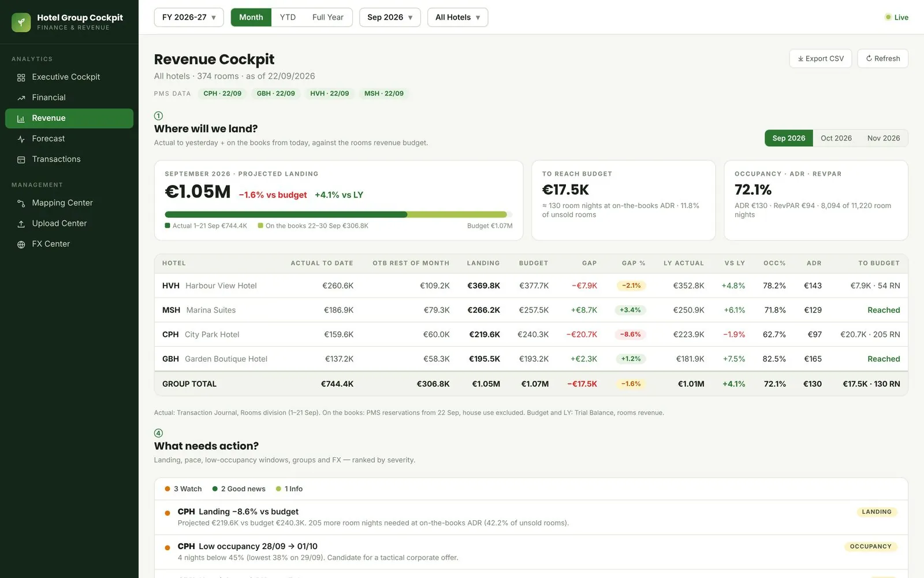Select Sep 2026 landing month
This screenshot has height=578, width=924.
click(789, 138)
